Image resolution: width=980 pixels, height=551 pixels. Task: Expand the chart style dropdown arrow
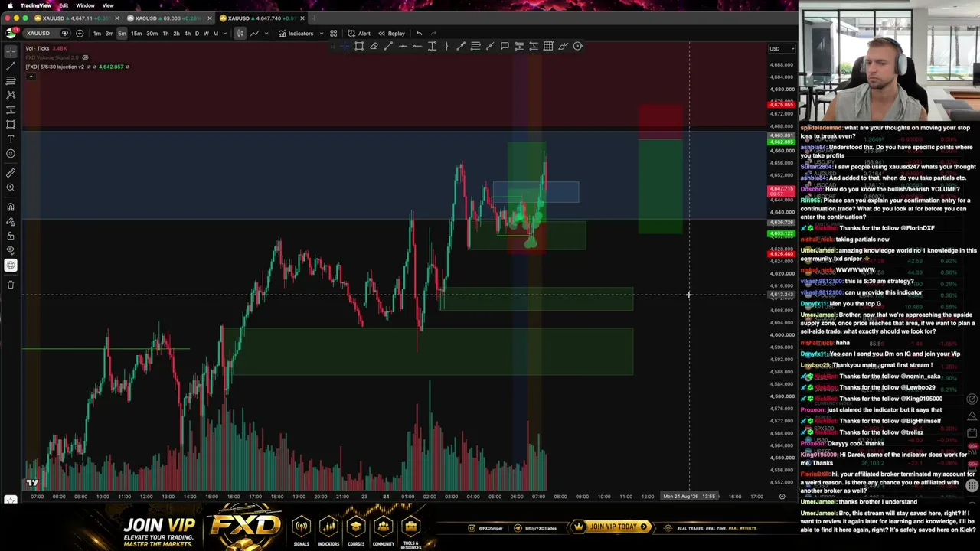266,34
